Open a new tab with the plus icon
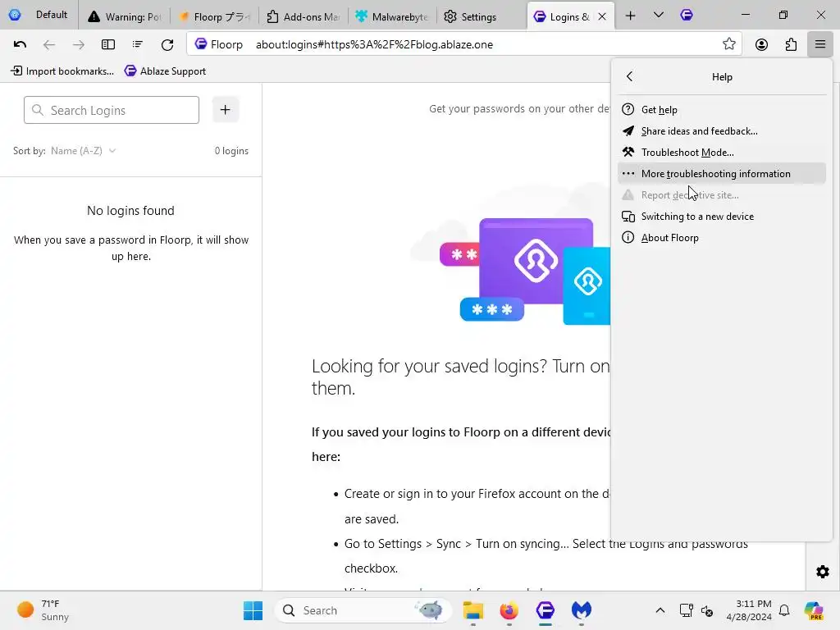Screen dimensions: 840x630 pos(631,16)
